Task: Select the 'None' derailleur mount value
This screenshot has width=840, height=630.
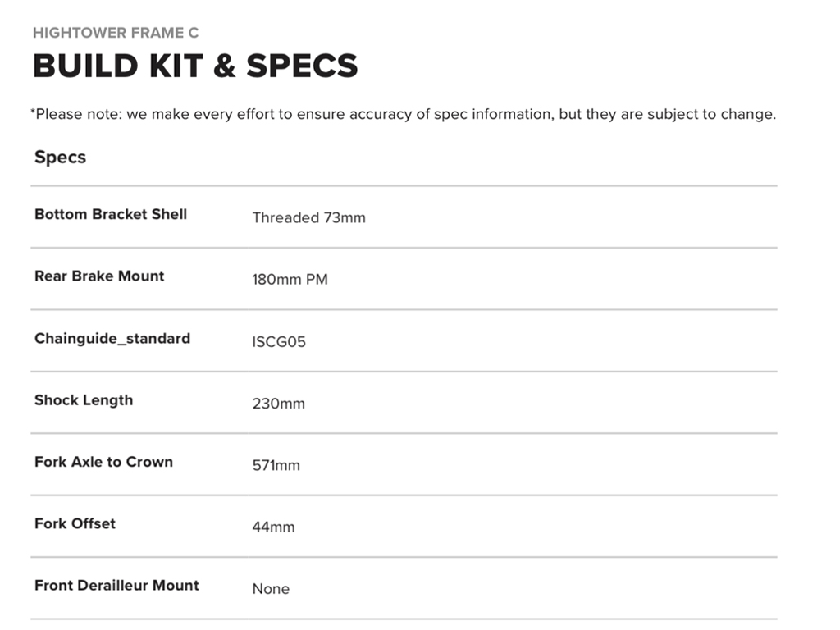Action: pyautogui.click(x=271, y=588)
